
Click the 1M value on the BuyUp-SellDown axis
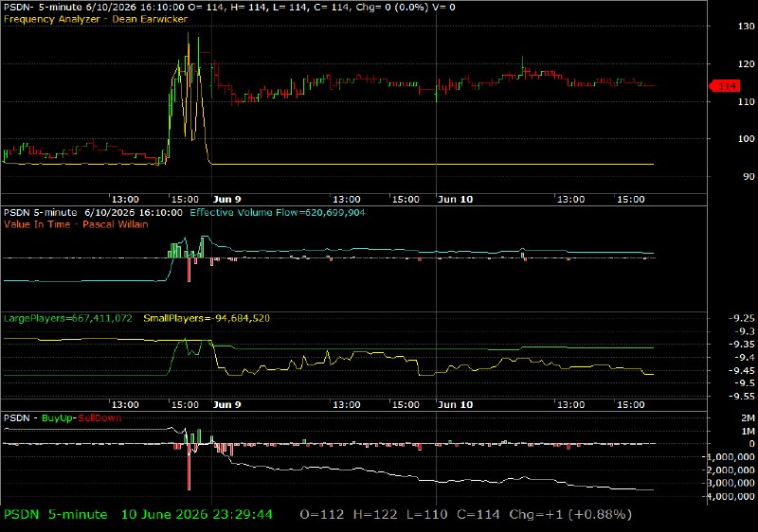coord(748,431)
